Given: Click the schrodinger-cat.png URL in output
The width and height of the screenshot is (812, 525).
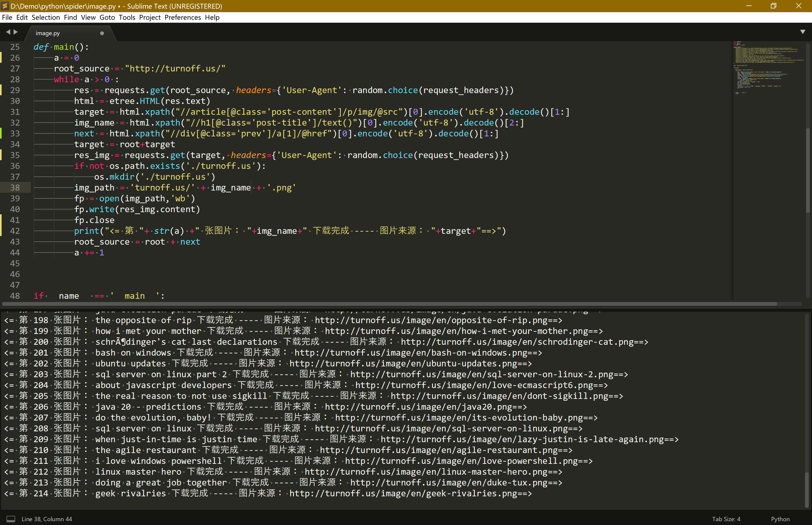Looking at the screenshot, I should [x=517, y=342].
